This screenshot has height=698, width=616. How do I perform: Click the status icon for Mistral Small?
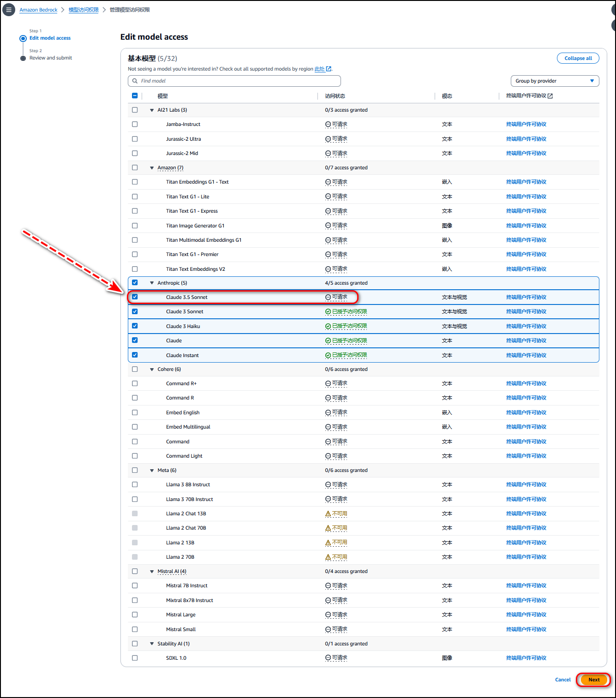[x=328, y=629]
